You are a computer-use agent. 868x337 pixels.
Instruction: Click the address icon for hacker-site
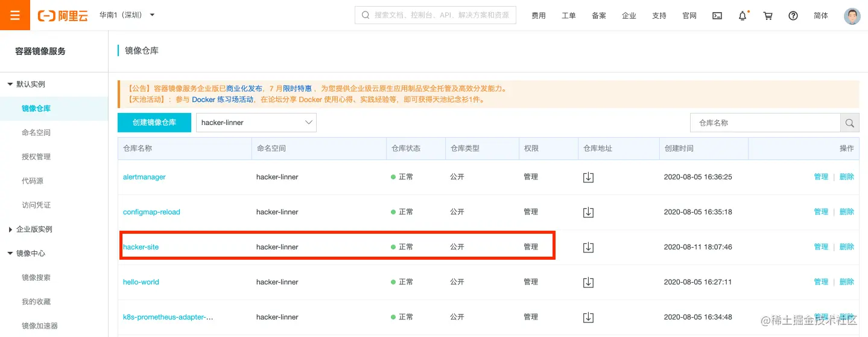tap(589, 247)
